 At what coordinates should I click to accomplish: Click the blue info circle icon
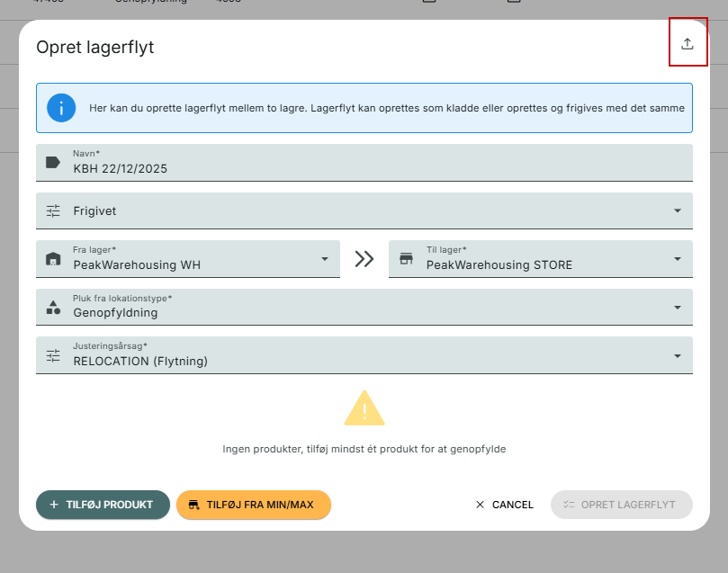coord(61,108)
